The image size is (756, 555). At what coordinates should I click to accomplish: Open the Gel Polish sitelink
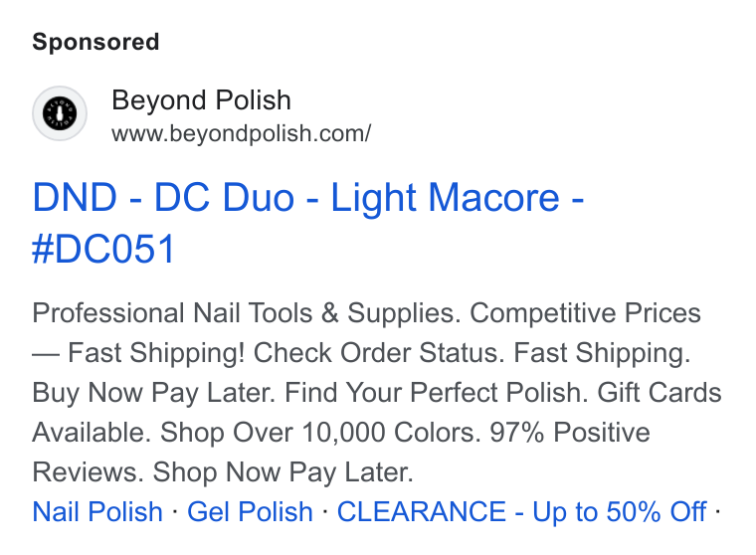coord(250,511)
